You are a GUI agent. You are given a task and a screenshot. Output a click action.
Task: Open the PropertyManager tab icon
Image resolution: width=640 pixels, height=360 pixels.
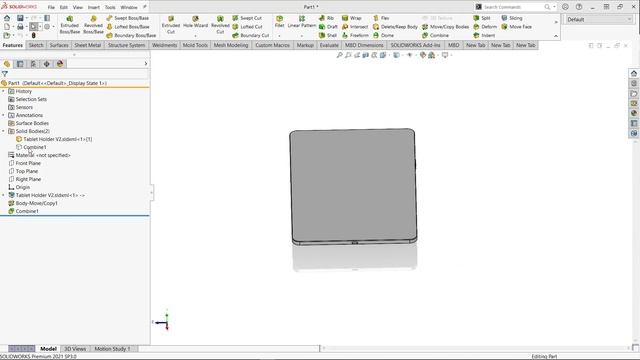(x=20, y=64)
